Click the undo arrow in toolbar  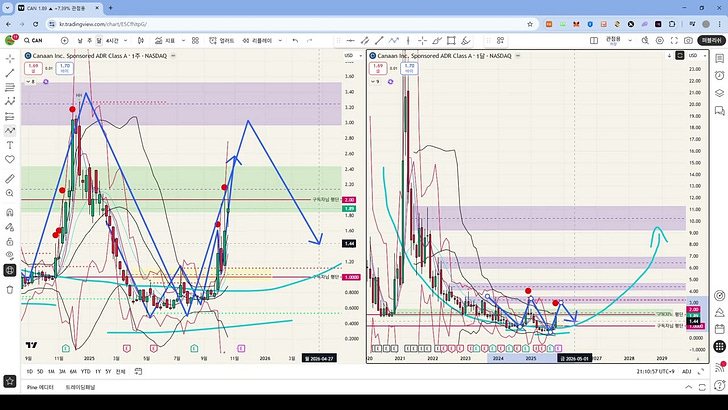pyautogui.click(x=293, y=41)
